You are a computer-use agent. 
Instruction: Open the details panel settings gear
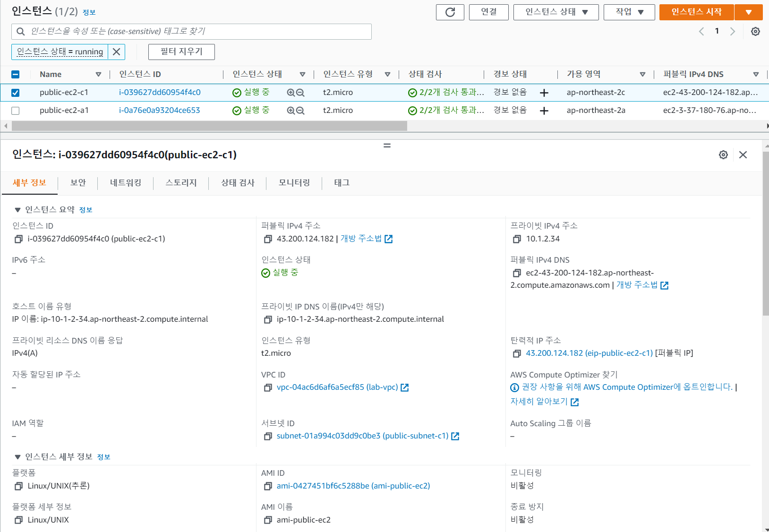pyautogui.click(x=723, y=154)
